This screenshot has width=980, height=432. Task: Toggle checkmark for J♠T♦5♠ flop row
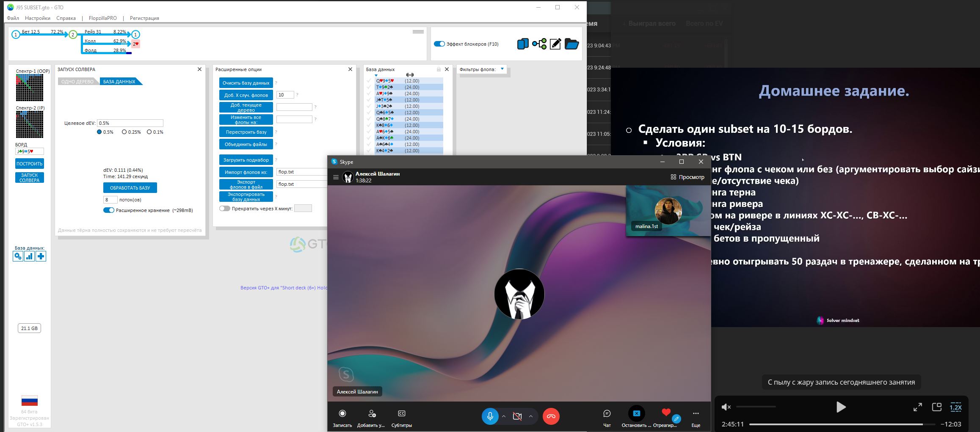click(369, 100)
